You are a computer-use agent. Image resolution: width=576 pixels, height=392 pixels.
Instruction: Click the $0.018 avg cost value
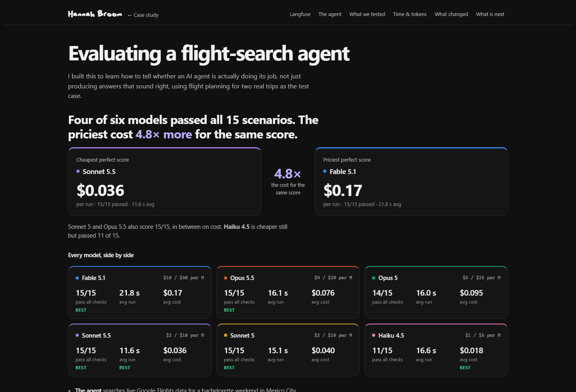(472, 351)
